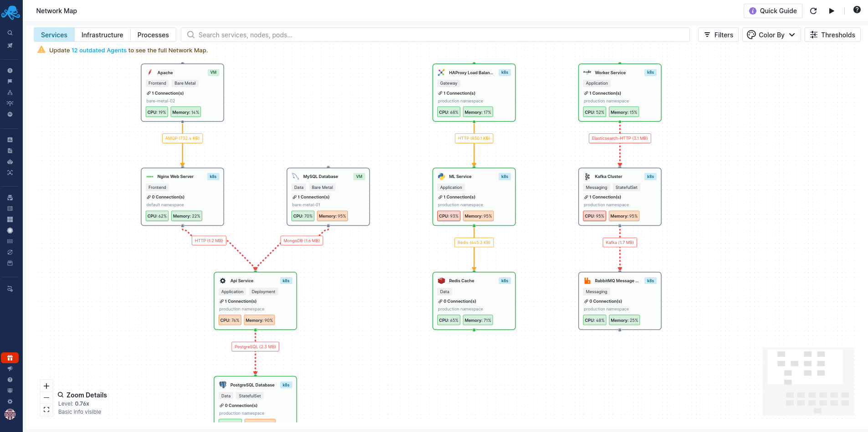This screenshot has width=868, height=432.
Task: Click the fit-to-screen icon
Action: [x=46, y=410]
